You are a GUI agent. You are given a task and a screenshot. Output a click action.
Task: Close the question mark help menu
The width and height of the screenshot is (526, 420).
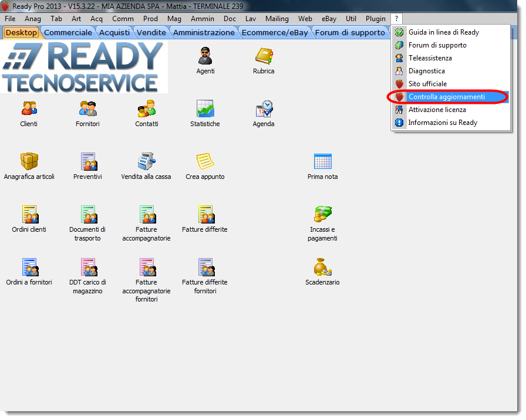[x=396, y=19]
